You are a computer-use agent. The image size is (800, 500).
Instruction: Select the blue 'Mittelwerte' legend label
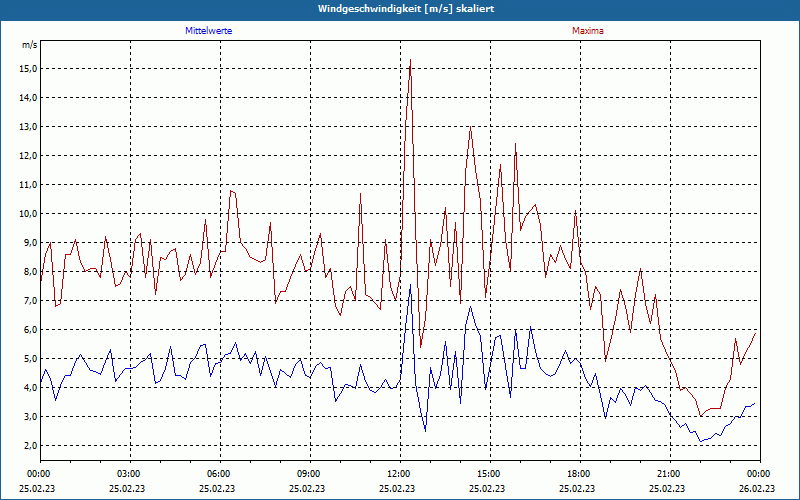tap(209, 31)
